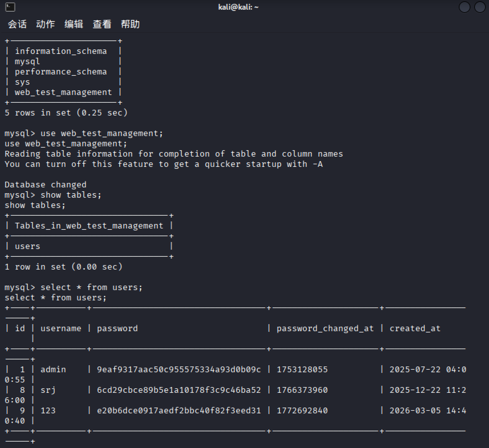
Task: Open the 帮助 menu
Action: [x=130, y=24]
